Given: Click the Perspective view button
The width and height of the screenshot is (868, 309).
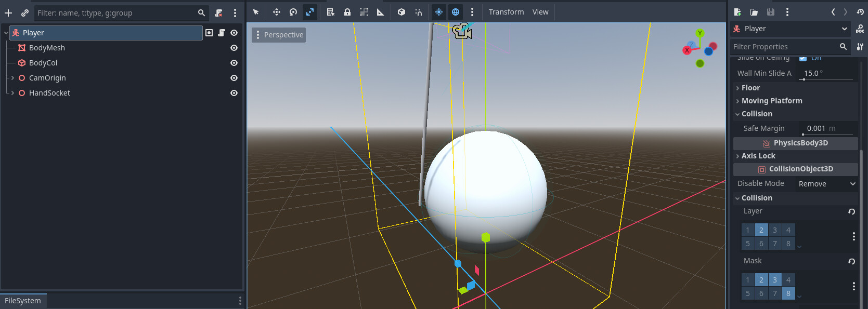Looking at the screenshot, I should [279, 35].
